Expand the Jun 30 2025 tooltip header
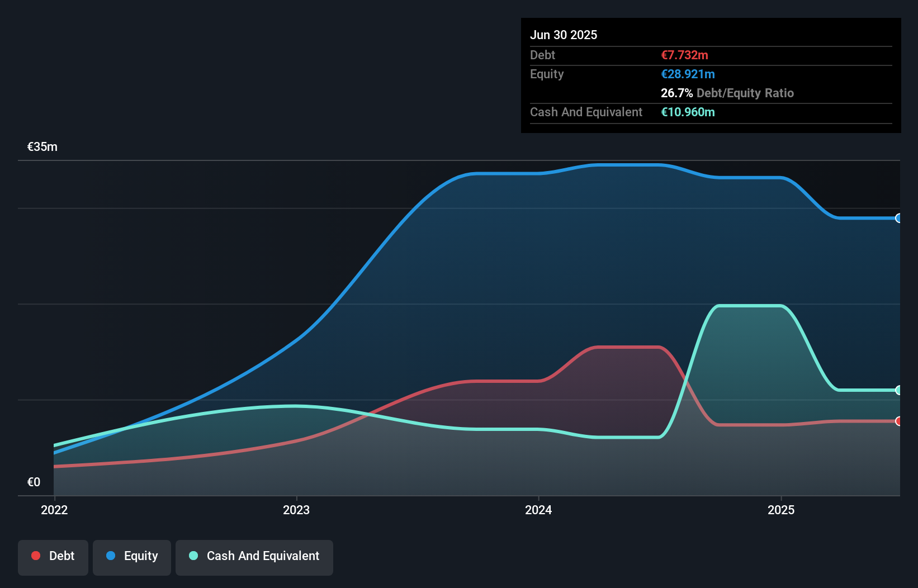This screenshot has width=918, height=588. click(564, 35)
